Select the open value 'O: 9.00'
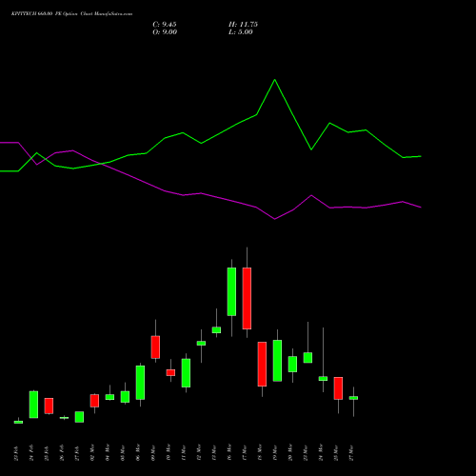 pyautogui.click(x=165, y=32)
